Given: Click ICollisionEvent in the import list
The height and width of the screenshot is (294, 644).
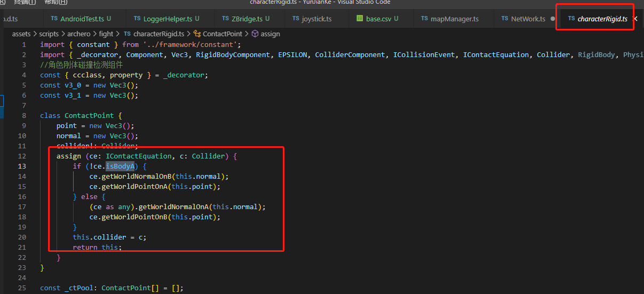Looking at the screenshot, I should click(424, 54).
